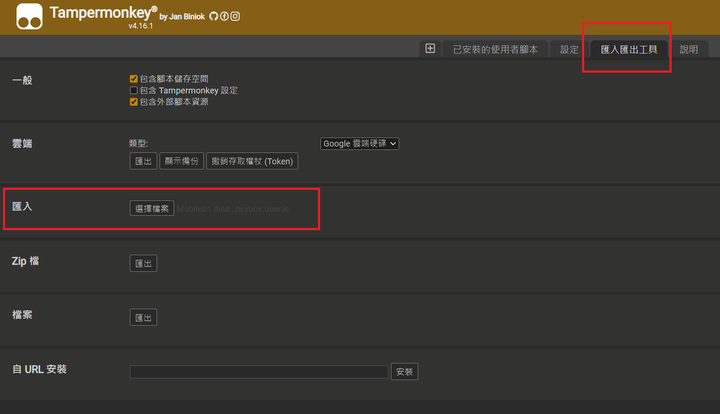This screenshot has height=414, width=720.
Task: Click the 檔案 section label
Action: click(x=22, y=315)
